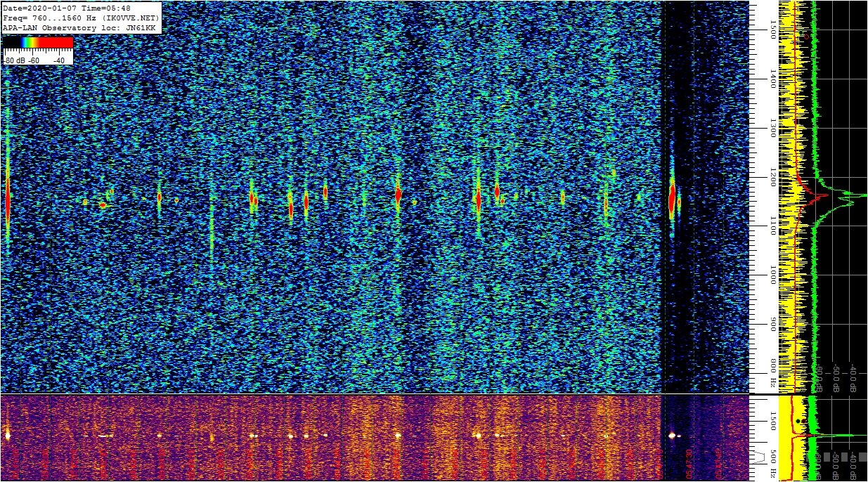
Task: Click the strong red burst inside the dark vertical band
Action: (x=672, y=198)
